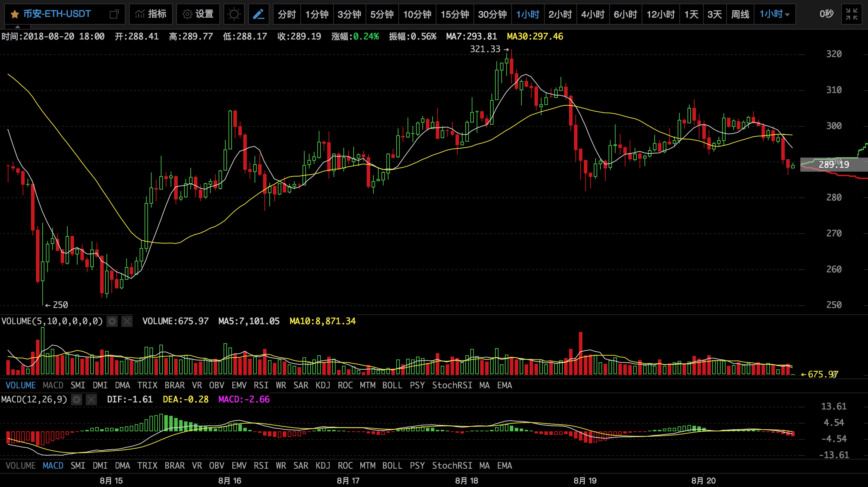868x487 pixels.
Task: Select the 1天 interval
Action: click(x=691, y=14)
